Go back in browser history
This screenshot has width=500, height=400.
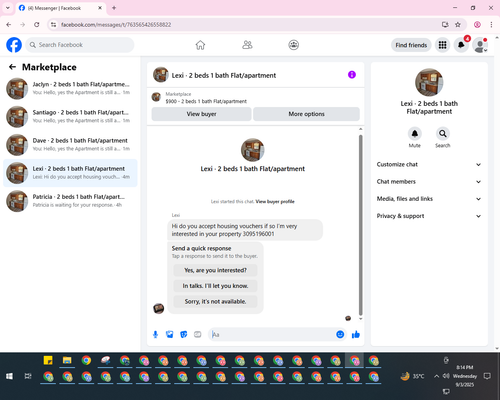pyautogui.click(x=9, y=25)
